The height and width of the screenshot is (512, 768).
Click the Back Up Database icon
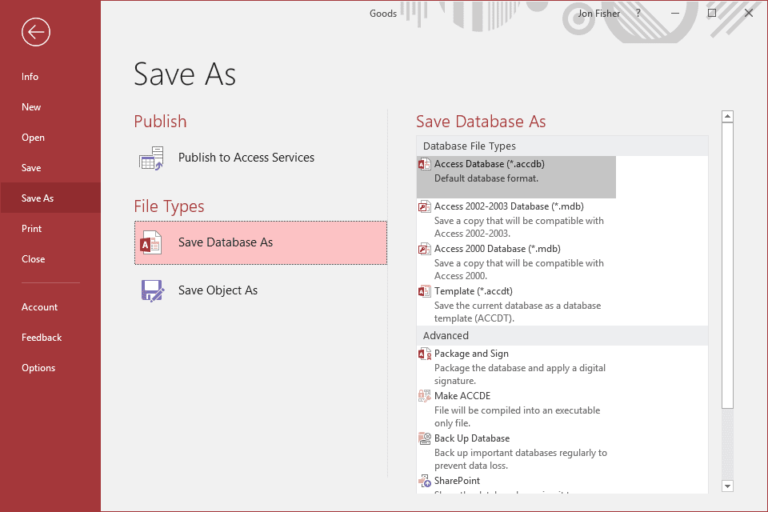[424, 439]
